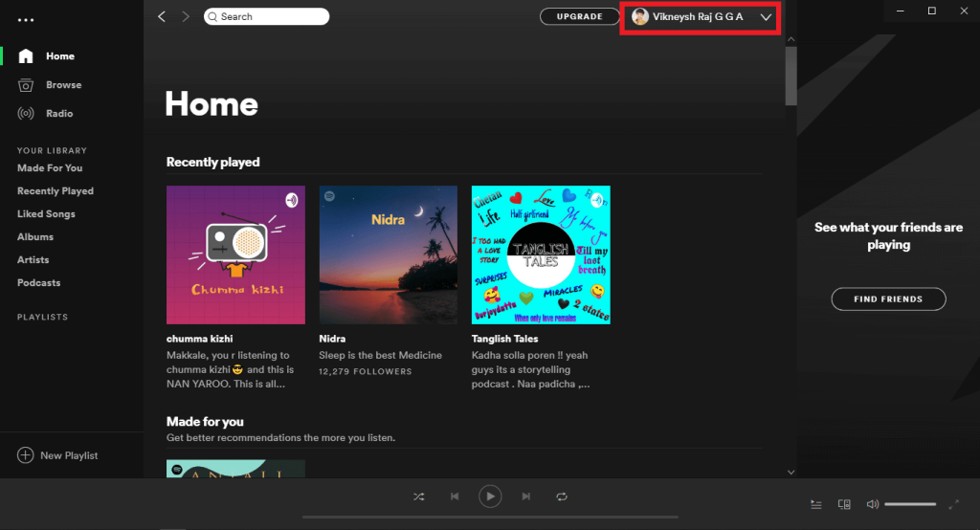
Task: Open the Nidra album thumbnail
Action: 388,254
